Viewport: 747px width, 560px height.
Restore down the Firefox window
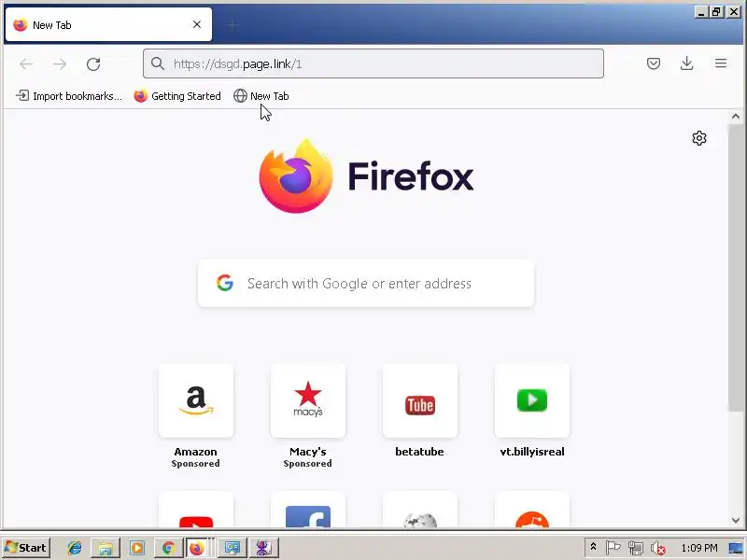(716, 12)
